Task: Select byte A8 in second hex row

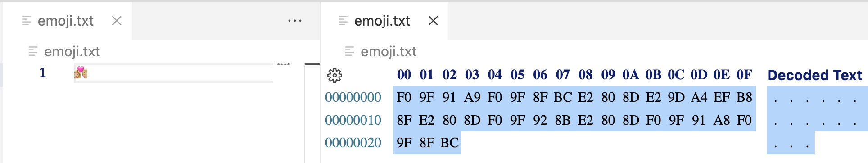Action: 722,120
